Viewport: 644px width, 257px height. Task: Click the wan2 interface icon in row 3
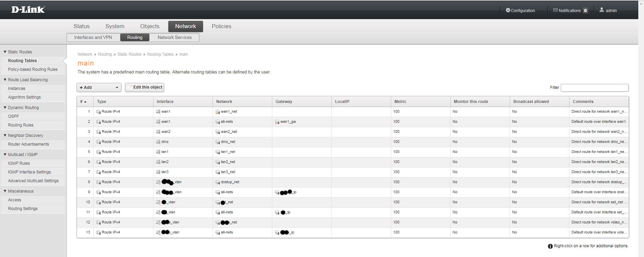(x=158, y=132)
